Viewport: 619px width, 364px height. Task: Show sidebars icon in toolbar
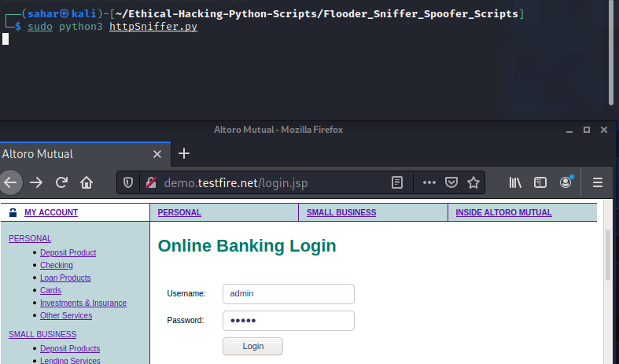540,182
